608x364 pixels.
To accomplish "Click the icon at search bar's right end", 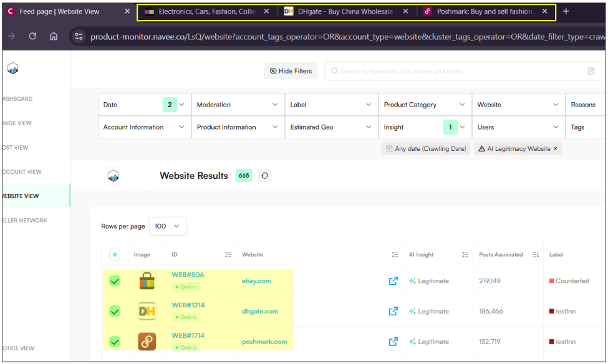I will pyautogui.click(x=591, y=71).
